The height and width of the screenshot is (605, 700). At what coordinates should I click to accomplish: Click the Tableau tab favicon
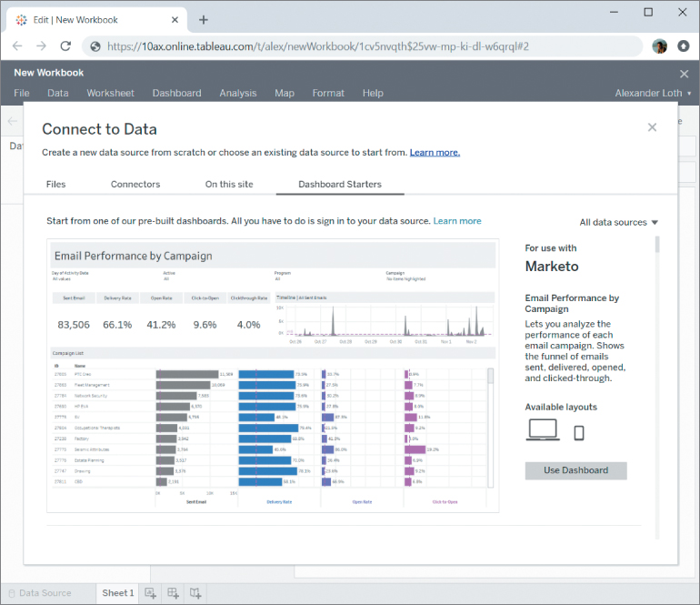pos(21,20)
